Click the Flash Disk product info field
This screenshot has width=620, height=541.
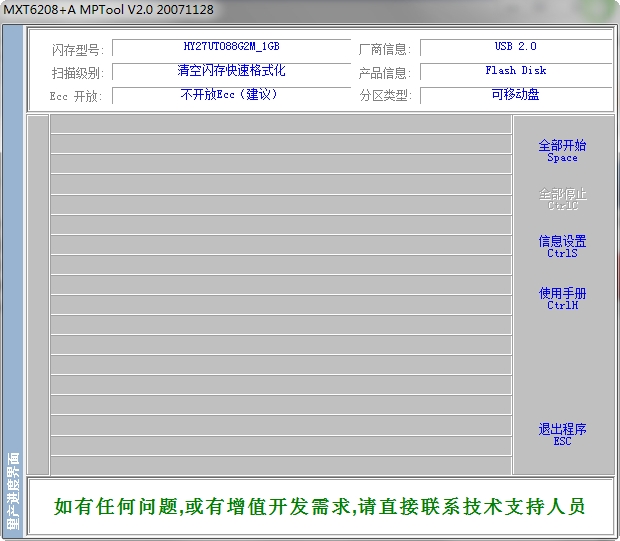[x=515, y=71]
